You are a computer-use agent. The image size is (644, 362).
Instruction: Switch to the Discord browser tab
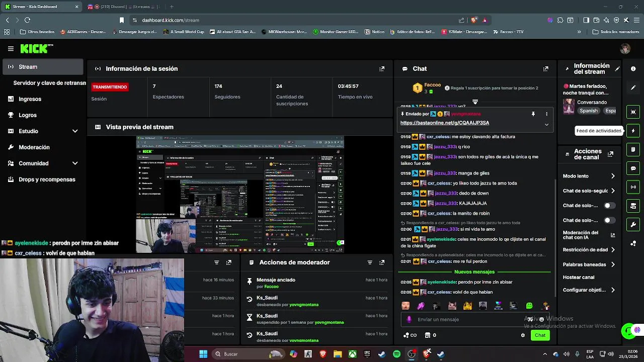coord(123,7)
